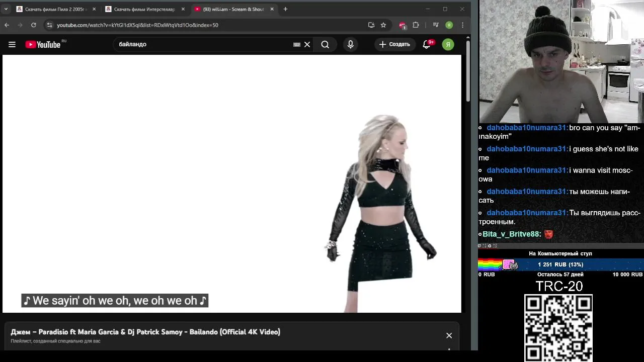The height and width of the screenshot is (362, 644).
Task: Select the 'will.i.am - Scream & Shout' tab
Action: (x=233, y=9)
